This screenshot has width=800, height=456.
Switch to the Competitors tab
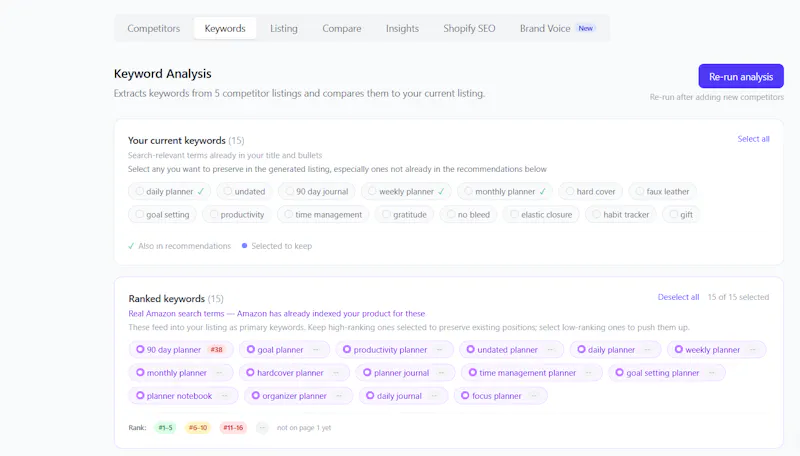154,29
